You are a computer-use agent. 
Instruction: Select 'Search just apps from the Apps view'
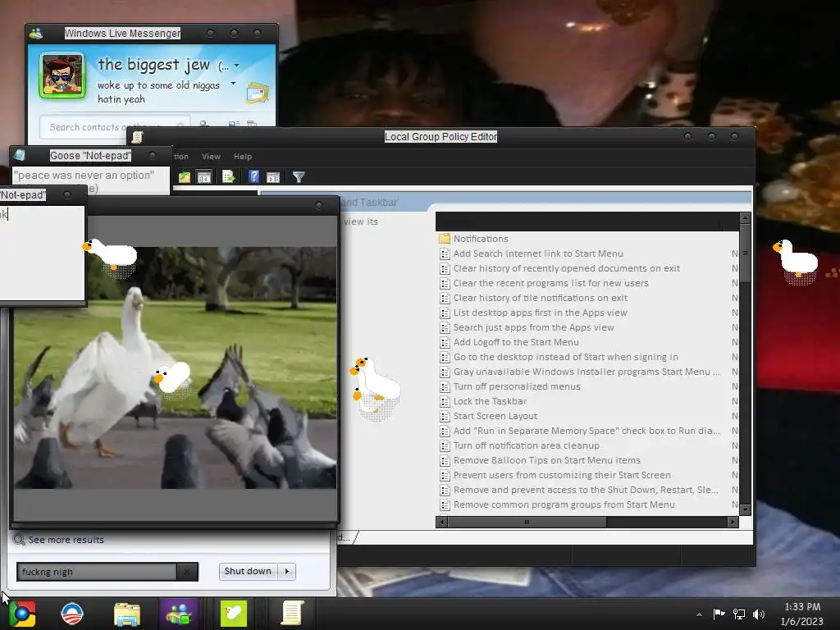[x=533, y=327]
